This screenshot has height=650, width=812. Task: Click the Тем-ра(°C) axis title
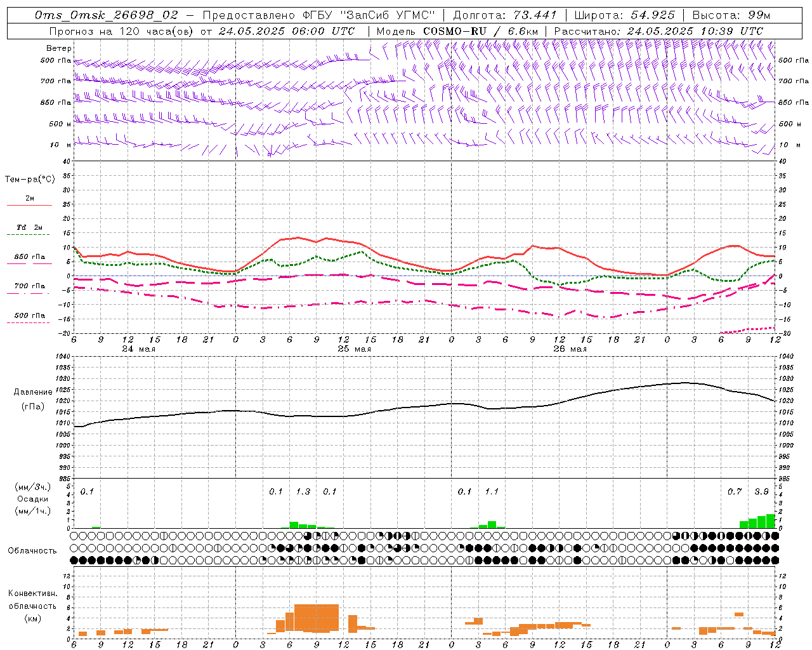pyautogui.click(x=30, y=180)
